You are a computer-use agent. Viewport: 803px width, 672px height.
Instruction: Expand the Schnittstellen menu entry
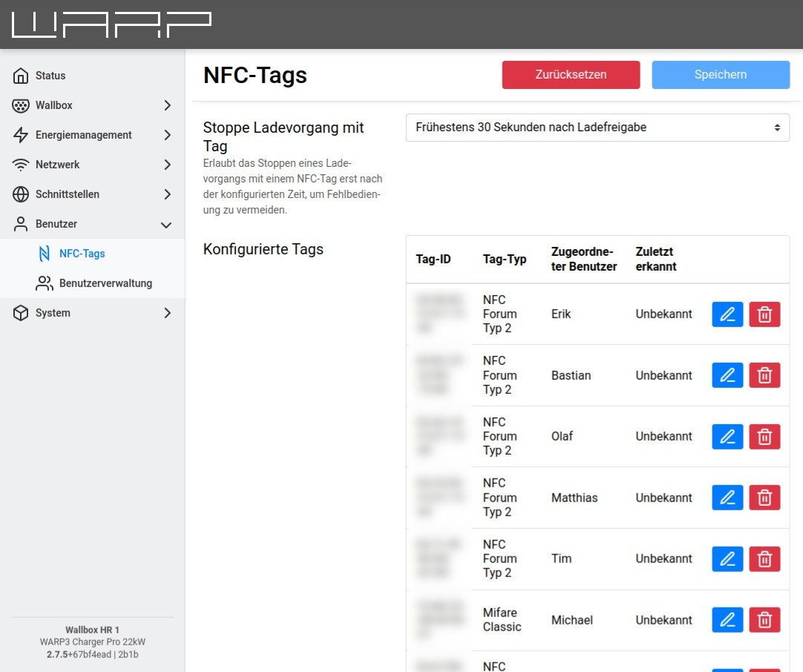[x=92, y=194]
